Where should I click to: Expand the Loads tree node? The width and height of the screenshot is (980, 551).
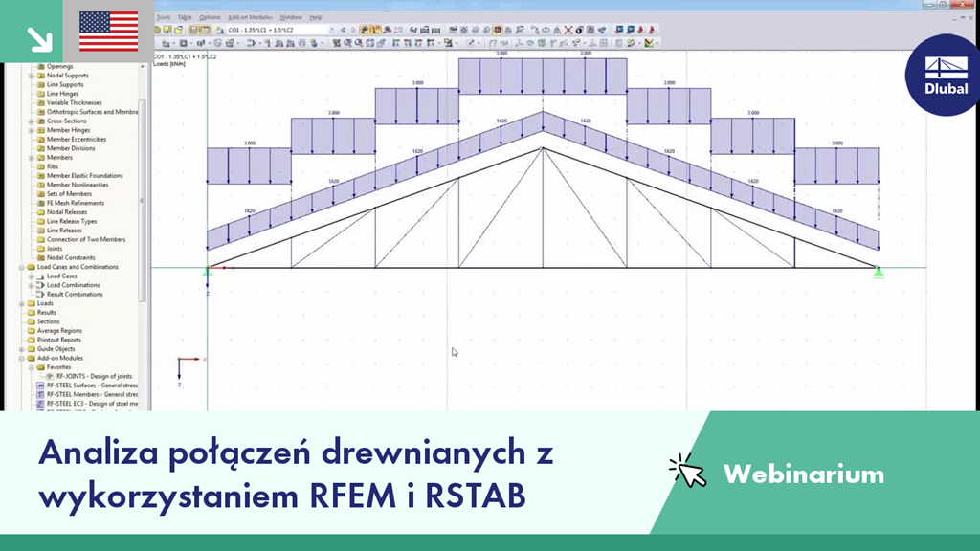(x=21, y=303)
